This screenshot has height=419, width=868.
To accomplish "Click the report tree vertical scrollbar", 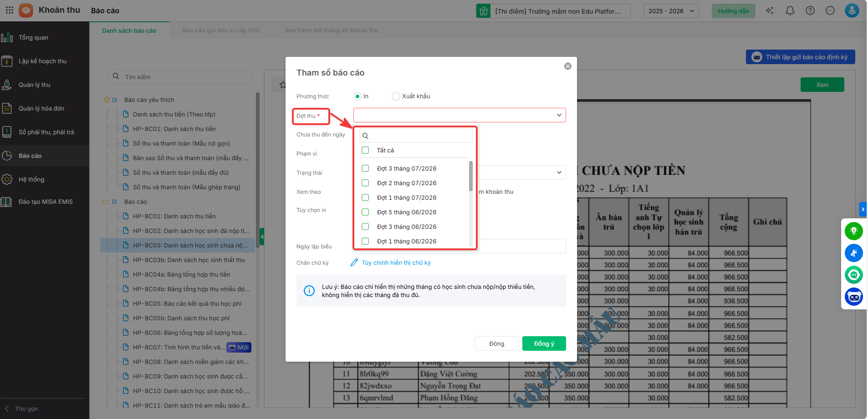I will click(x=258, y=170).
